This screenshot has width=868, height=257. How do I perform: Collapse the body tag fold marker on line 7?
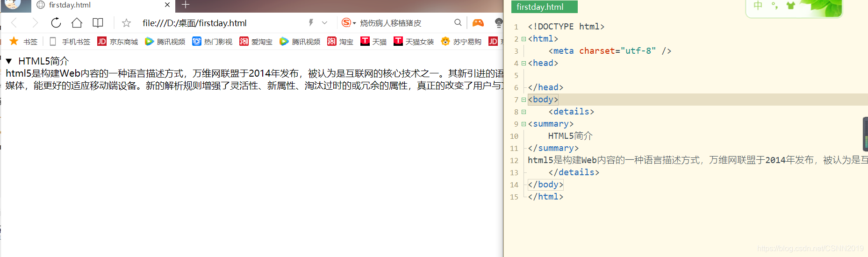point(524,100)
